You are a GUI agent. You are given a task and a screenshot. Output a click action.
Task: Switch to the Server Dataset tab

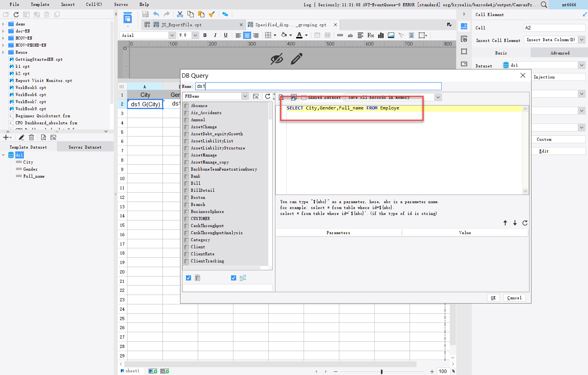click(85, 147)
